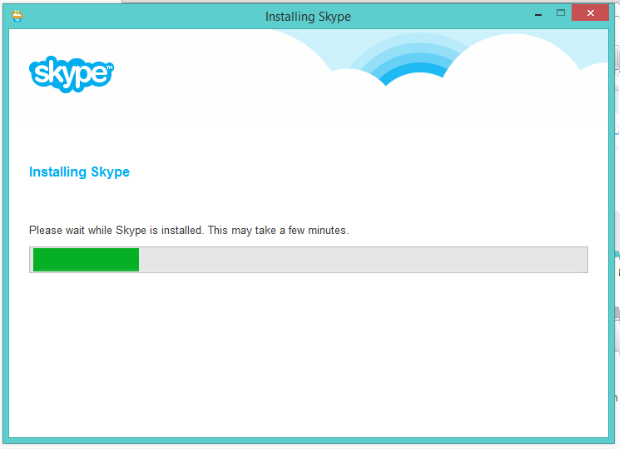Viewport: 620px width, 449px height.
Task: Maximize the Installing Skype window
Action: 561,13
